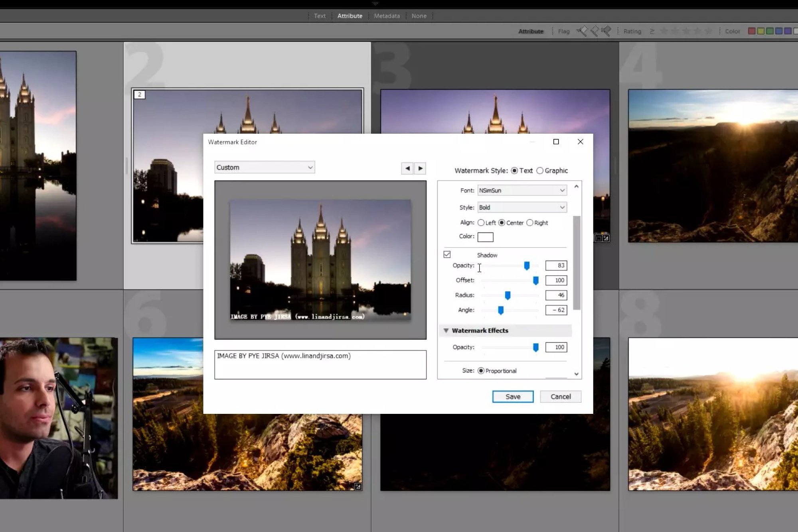Viewport: 798px width, 532px height.
Task: Click the watermark preview image
Action: pyautogui.click(x=320, y=260)
